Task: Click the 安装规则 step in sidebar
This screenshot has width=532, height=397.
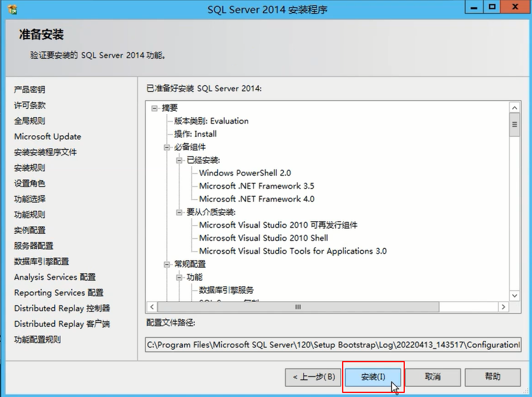Action: coord(30,168)
